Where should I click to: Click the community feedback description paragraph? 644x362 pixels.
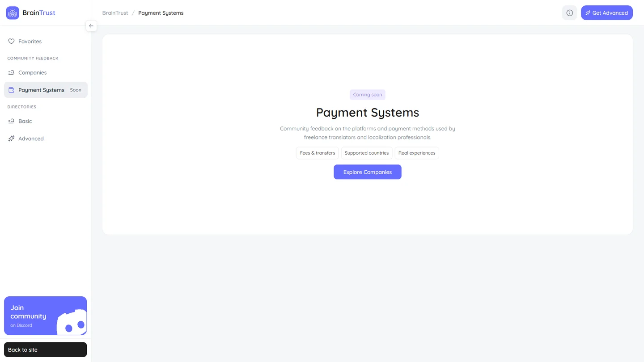(368, 133)
